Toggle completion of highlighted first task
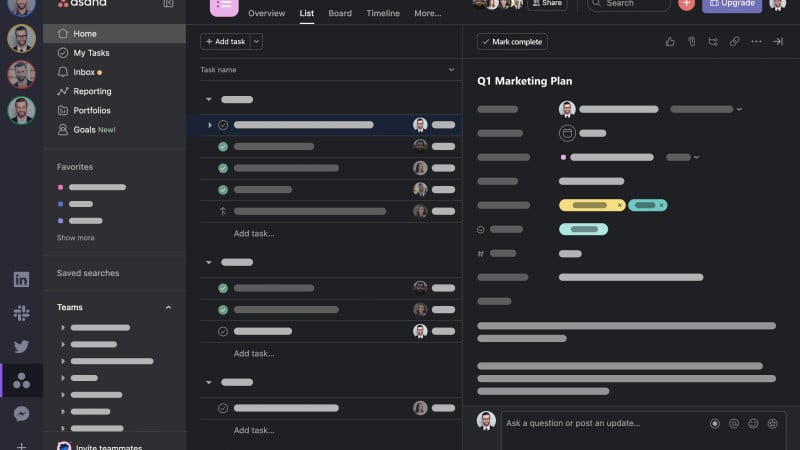Image resolution: width=800 pixels, height=450 pixels. pos(223,125)
